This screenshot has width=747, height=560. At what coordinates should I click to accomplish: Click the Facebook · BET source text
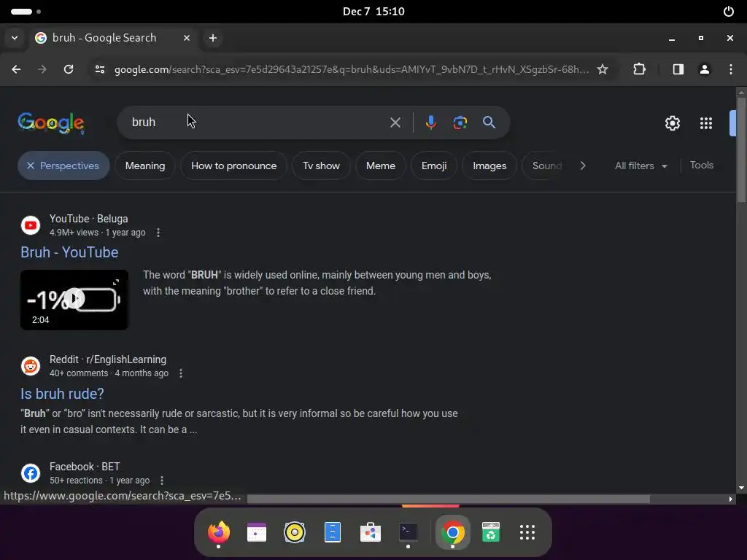coord(85,467)
